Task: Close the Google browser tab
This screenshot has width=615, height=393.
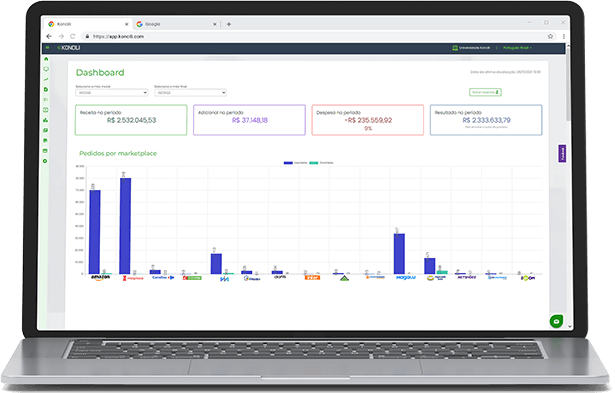Action: click(x=215, y=24)
